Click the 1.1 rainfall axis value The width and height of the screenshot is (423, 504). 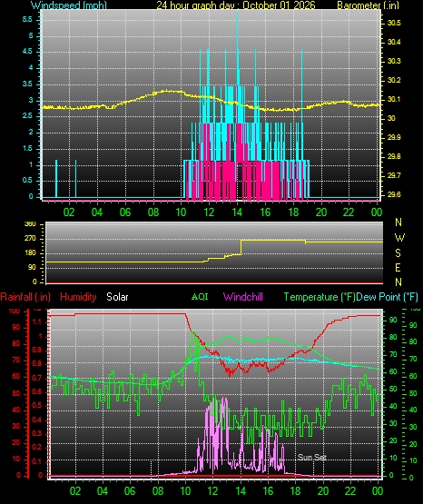(x=37, y=321)
